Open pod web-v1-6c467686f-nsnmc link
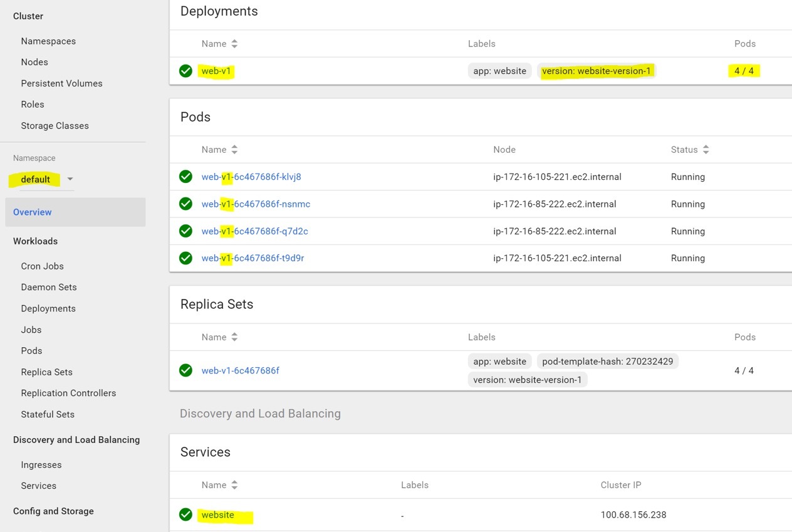Screen dimensions: 792x532 click(256, 204)
